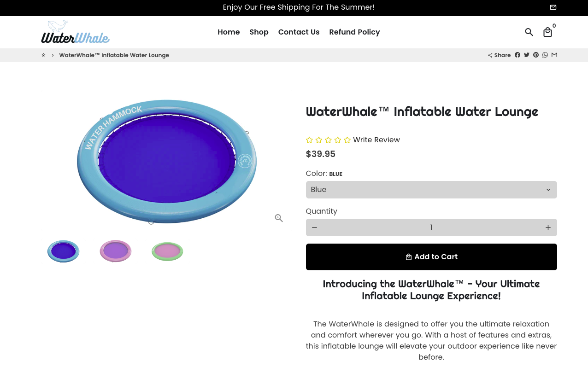Click the quantity input field
The image size is (588, 367).
pyautogui.click(x=431, y=227)
